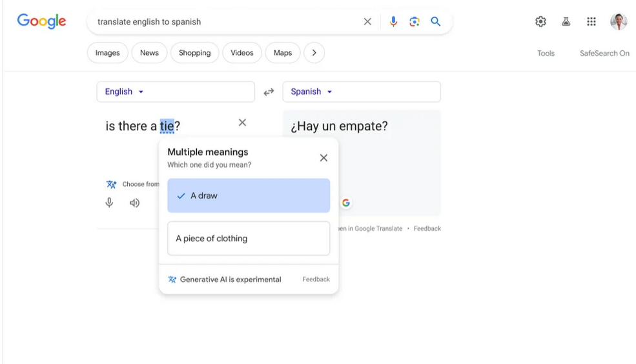Screen dimensions: 636x364
Task: Switch to the Videos results tab
Action: click(x=242, y=53)
